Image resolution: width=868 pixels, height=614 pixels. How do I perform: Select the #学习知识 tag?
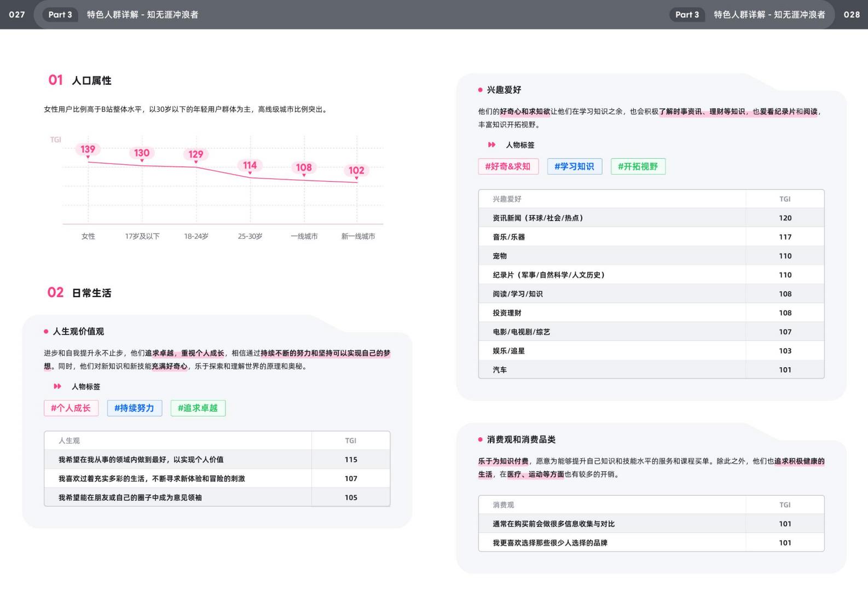(575, 166)
